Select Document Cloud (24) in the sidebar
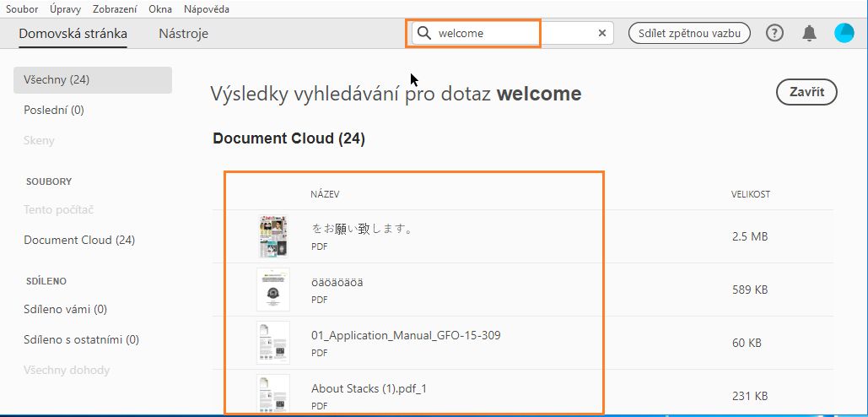868x417 pixels. [79, 241]
